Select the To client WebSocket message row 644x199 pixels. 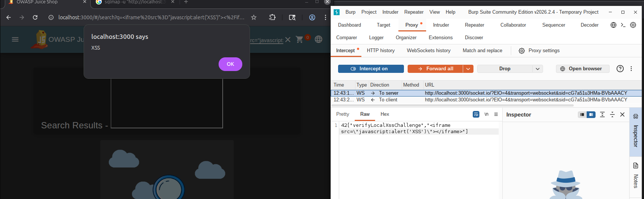[486, 100]
